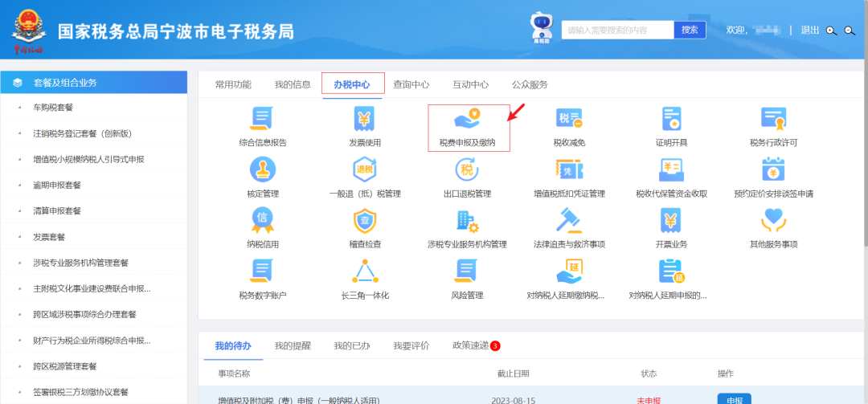Switch to 我的信息 tab
Image resolution: width=868 pixels, height=404 pixels.
[293, 84]
